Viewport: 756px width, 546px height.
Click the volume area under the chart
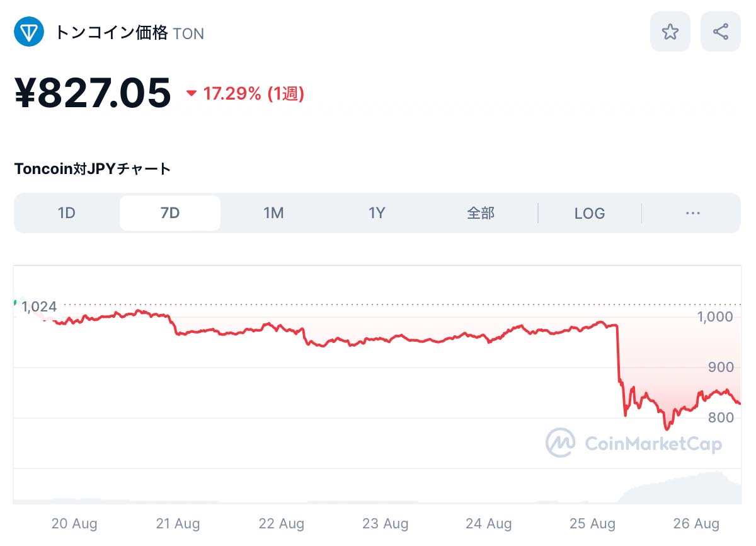point(680,489)
